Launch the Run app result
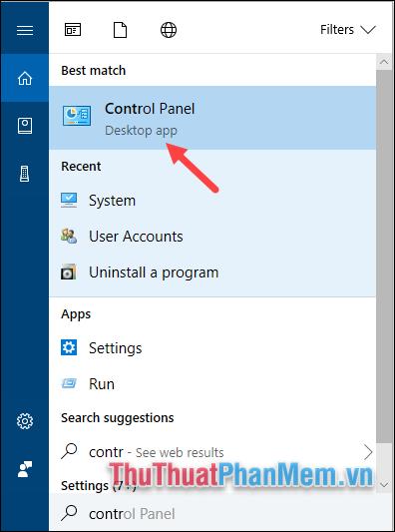This screenshot has width=395, height=532. pyautogui.click(x=212, y=384)
